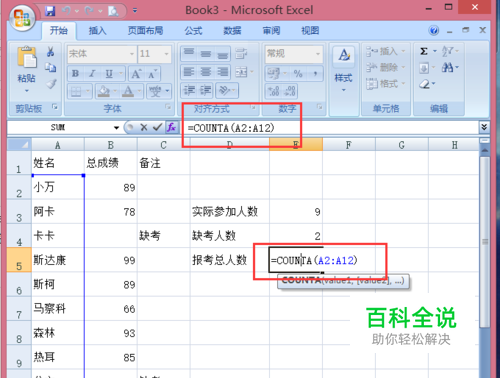Open the font size 11 dropdown

click(x=166, y=54)
